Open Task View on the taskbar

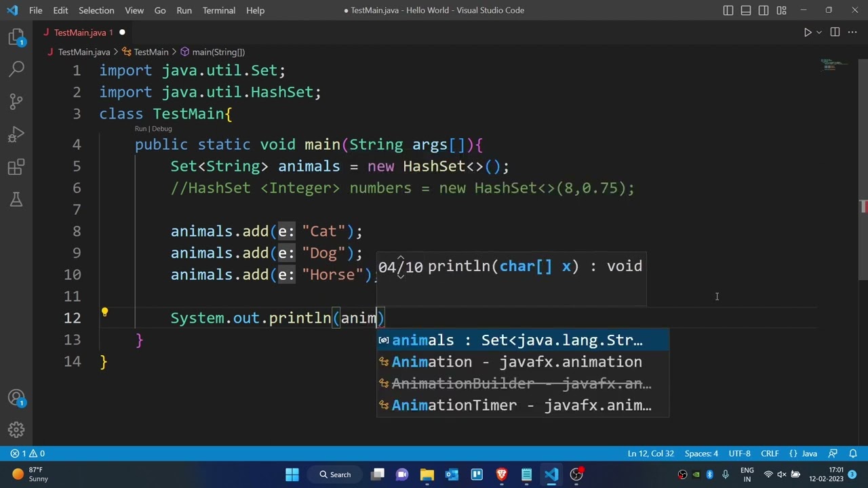tap(378, 474)
